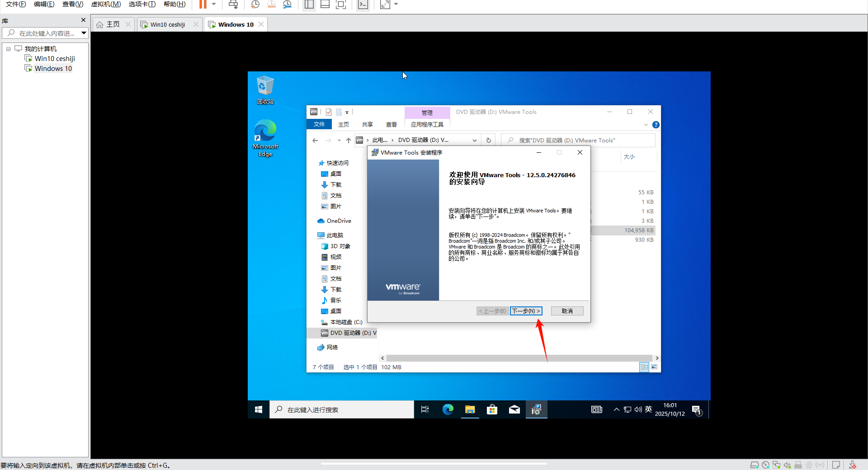Image resolution: width=868 pixels, height=470 pixels.
Task: Click the CD/DVD device status icon
Action: [765, 465]
